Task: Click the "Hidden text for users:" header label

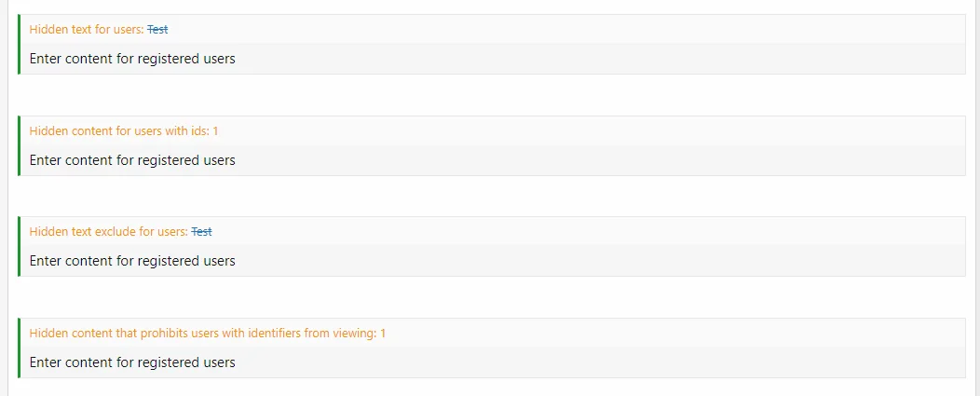Action: (87, 30)
